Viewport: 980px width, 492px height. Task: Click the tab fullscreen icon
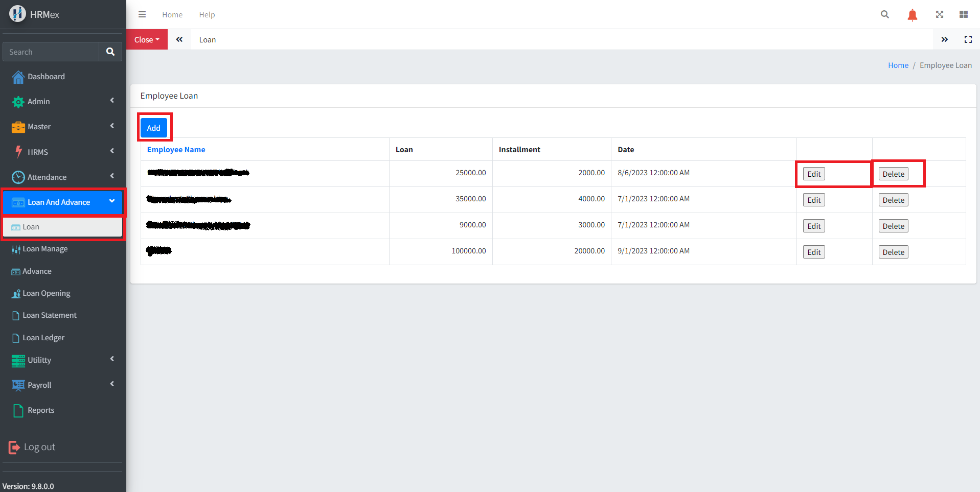[x=968, y=39]
